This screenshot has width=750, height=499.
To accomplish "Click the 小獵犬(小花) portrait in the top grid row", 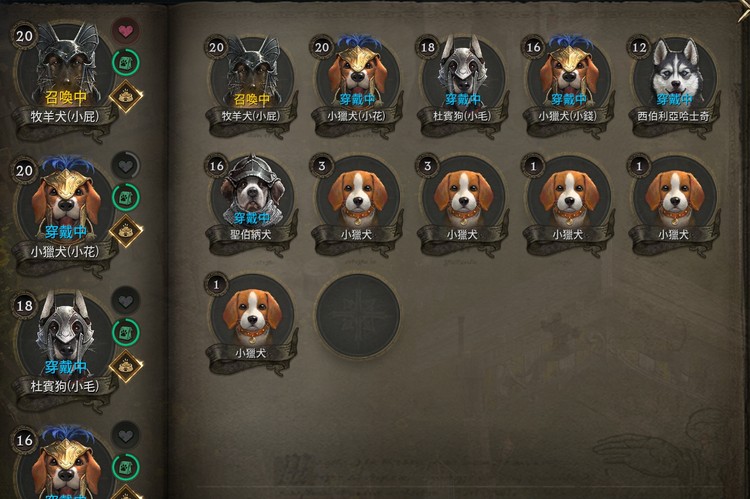I will [357, 84].
